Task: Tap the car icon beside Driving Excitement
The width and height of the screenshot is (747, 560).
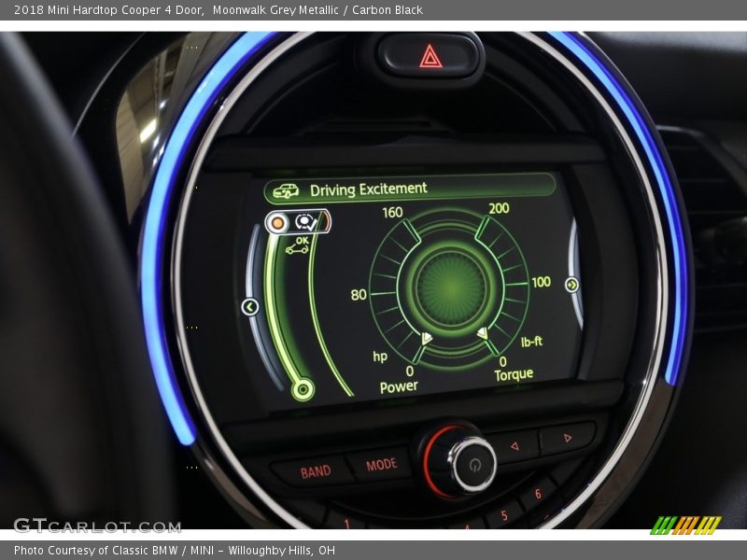Action: (286, 191)
